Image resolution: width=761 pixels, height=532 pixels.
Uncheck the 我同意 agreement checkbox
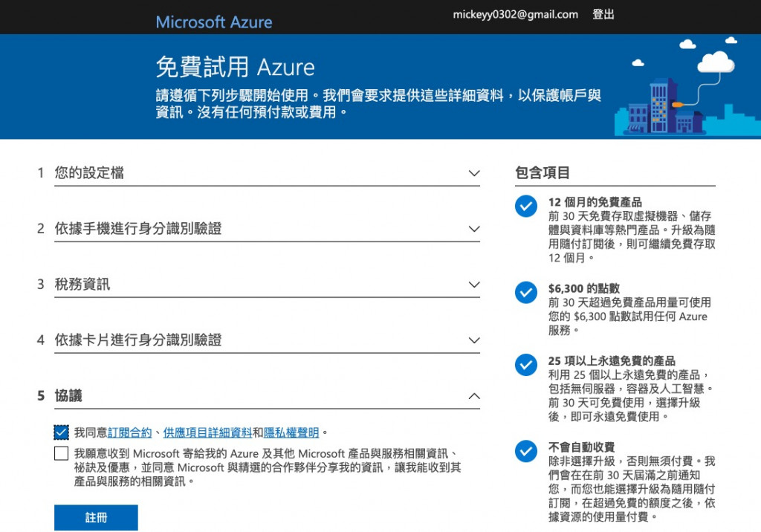[61, 432]
